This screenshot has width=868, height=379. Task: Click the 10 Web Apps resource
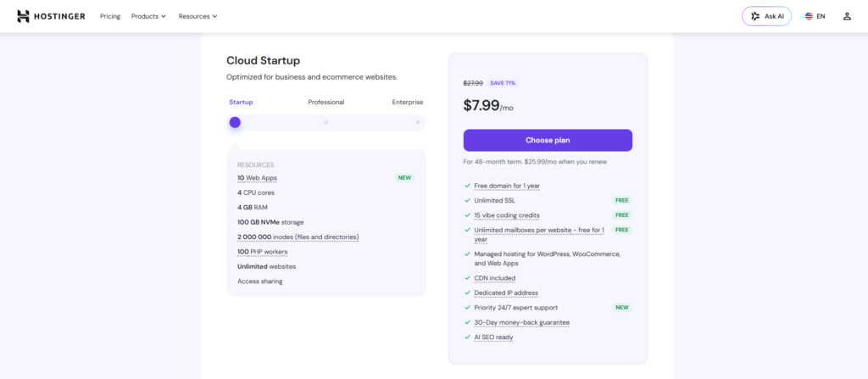pyautogui.click(x=257, y=178)
